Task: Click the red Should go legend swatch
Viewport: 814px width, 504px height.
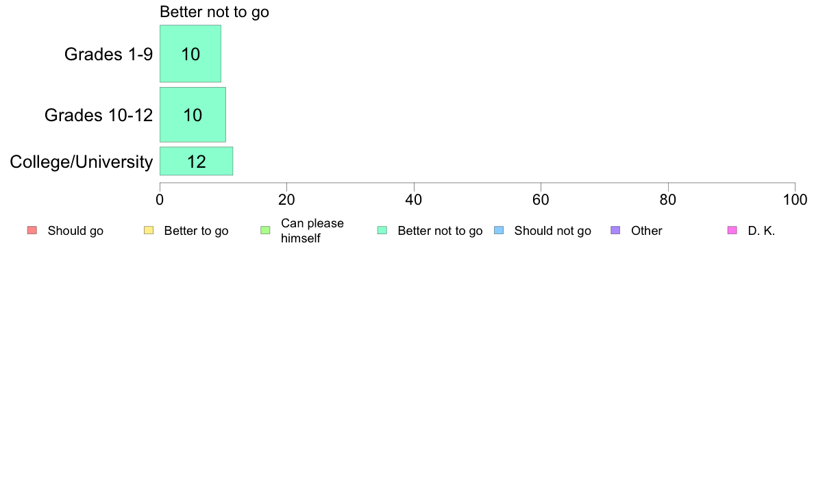Action: [x=32, y=231]
